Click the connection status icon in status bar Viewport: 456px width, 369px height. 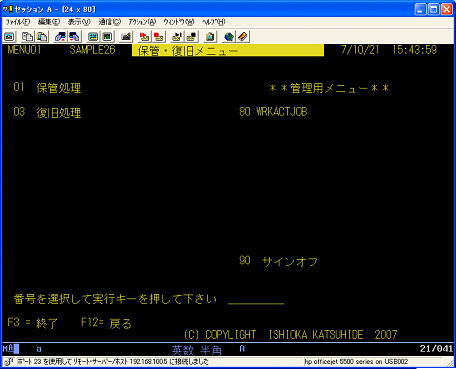(x=9, y=362)
